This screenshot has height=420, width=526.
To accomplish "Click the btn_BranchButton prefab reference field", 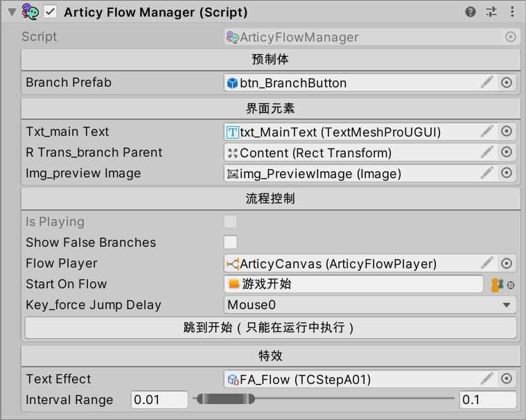I will [353, 82].
